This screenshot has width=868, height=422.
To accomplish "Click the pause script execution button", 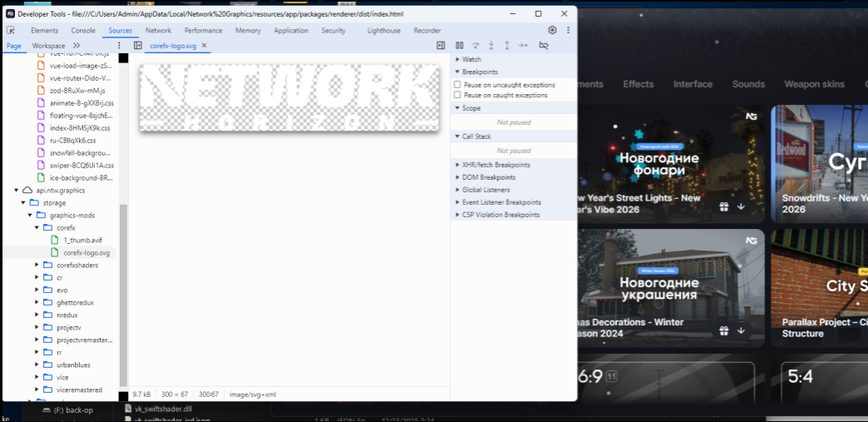I will click(x=459, y=46).
